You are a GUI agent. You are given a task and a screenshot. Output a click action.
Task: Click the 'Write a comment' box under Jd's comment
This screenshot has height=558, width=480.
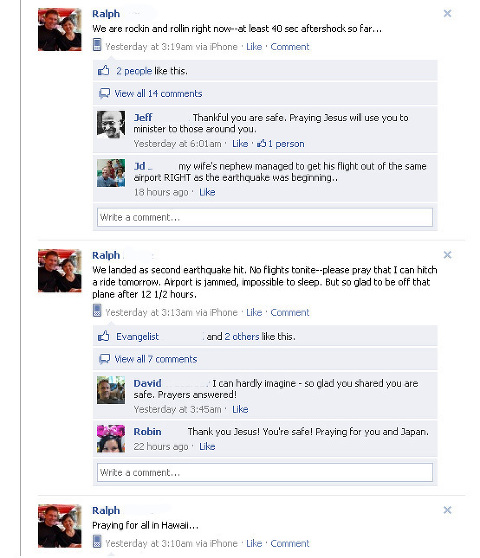coord(265,217)
